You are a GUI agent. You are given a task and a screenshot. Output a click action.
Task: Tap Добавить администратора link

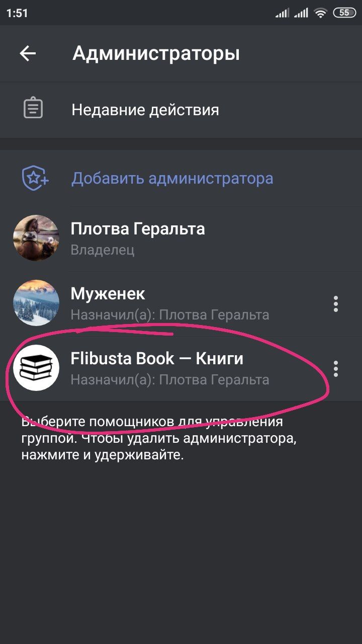coord(172,178)
